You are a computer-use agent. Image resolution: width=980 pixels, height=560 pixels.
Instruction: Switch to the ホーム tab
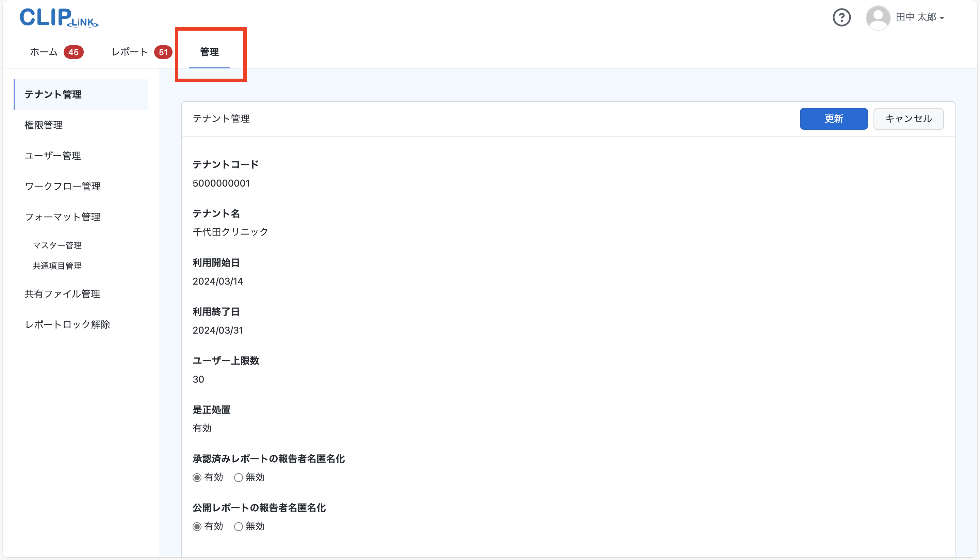pos(44,52)
